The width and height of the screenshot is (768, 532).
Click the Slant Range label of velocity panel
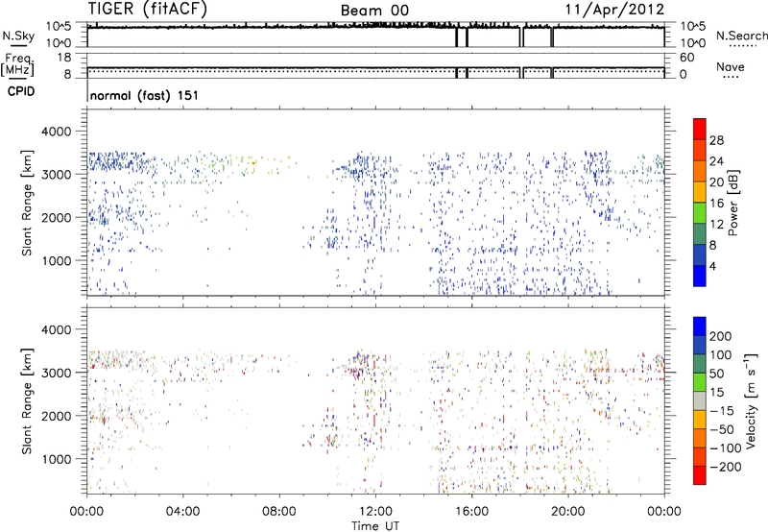27,401
